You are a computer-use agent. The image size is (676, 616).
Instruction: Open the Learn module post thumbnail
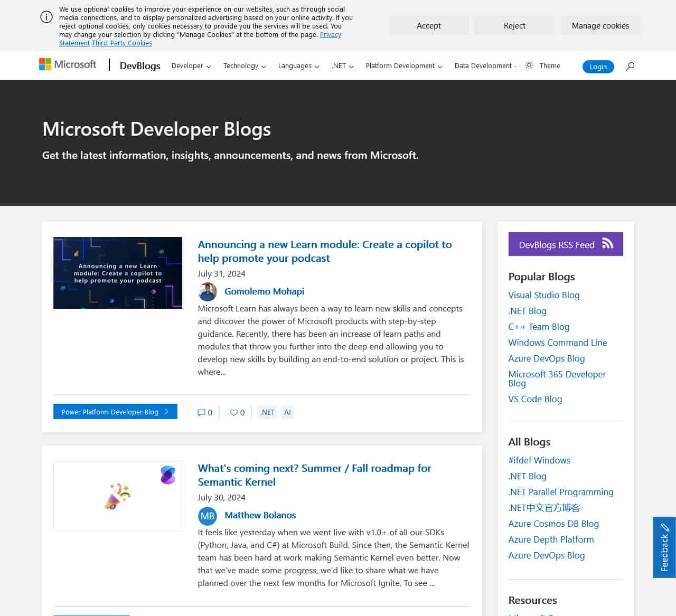click(118, 273)
